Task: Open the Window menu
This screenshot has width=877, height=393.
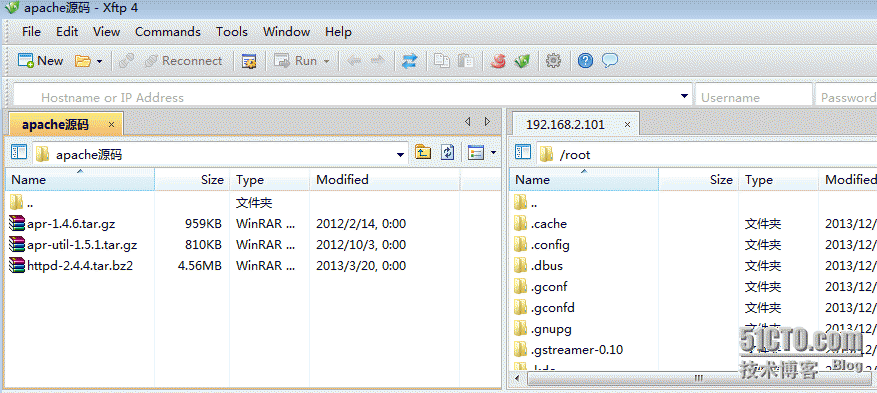Action: 286,32
